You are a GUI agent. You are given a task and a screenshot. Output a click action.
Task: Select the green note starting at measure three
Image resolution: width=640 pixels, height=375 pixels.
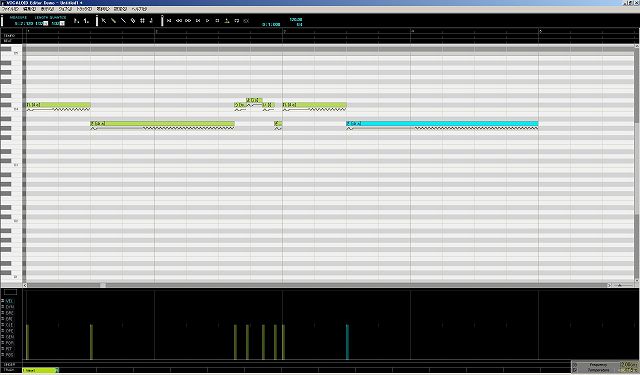[x=314, y=105]
